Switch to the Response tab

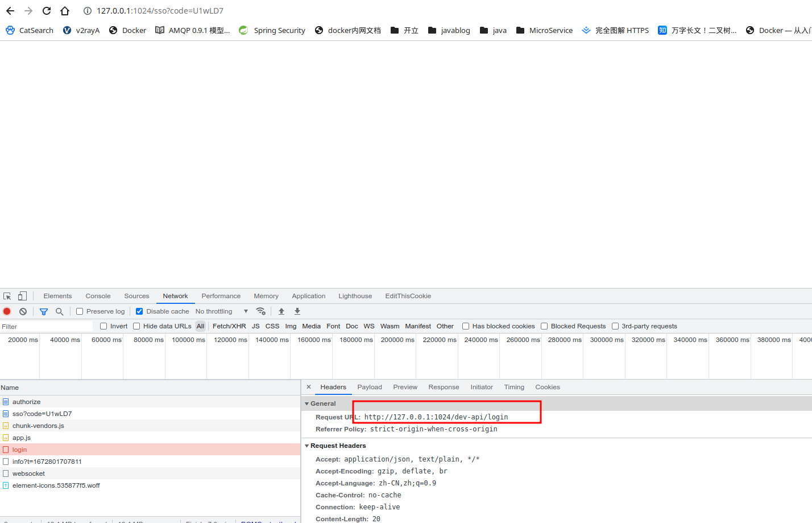[444, 387]
